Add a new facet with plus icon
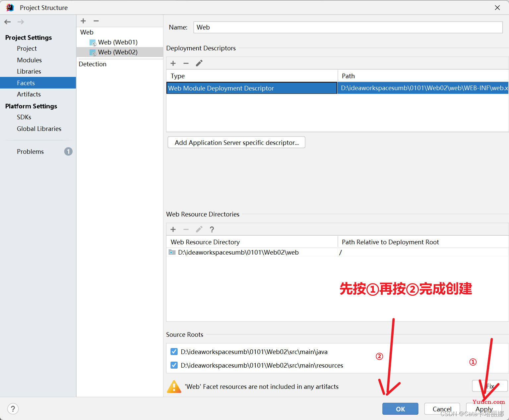Viewport: 509px width, 420px height. coord(83,21)
